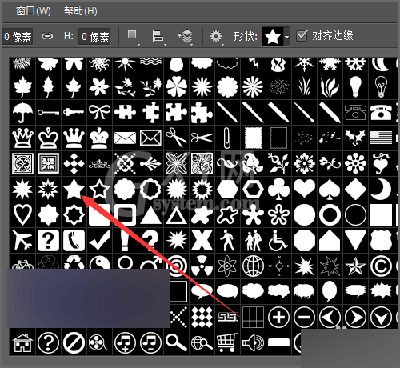Select the wheelchair accessibility shape
Screen dimensions: 400x368
tap(279, 240)
